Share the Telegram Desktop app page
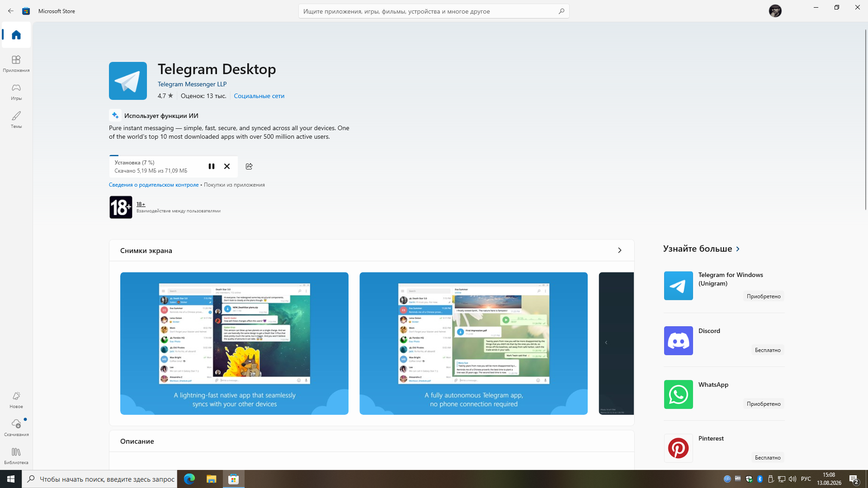 click(x=249, y=166)
